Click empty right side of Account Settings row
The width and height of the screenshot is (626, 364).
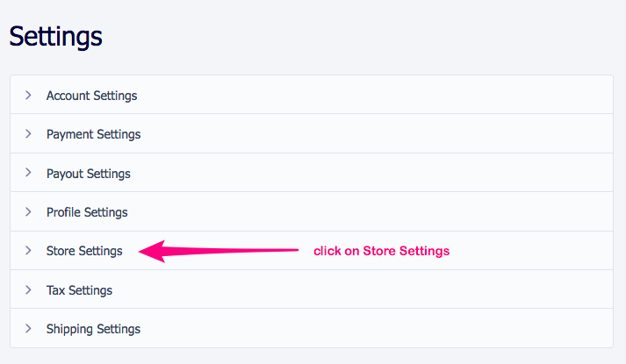click(x=375, y=95)
